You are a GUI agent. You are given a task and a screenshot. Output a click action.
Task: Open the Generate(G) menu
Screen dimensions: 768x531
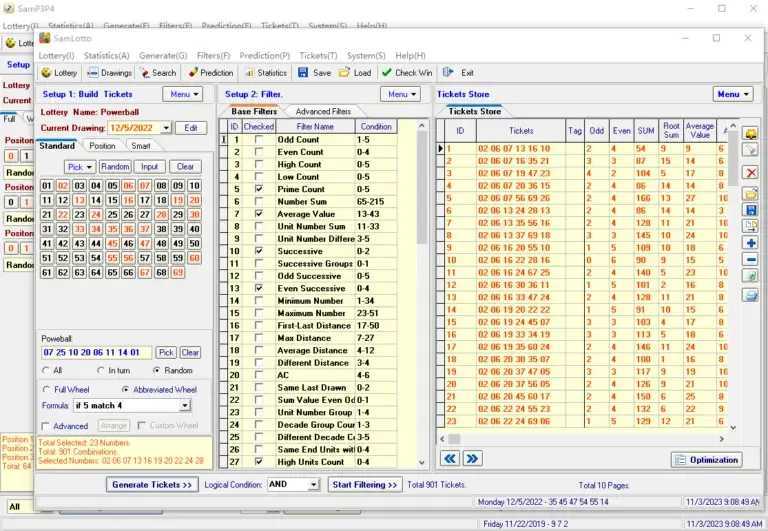163,56
